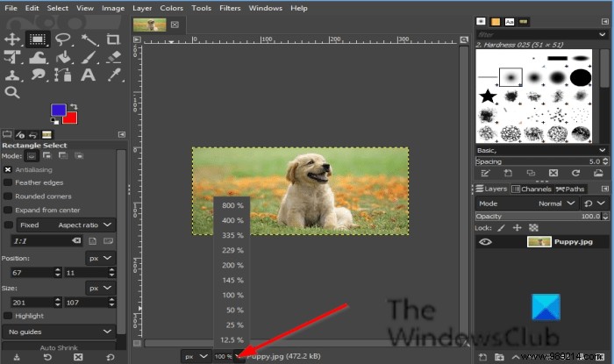Select the Eraser tool
The height and width of the screenshot is (364, 614).
tap(114, 57)
